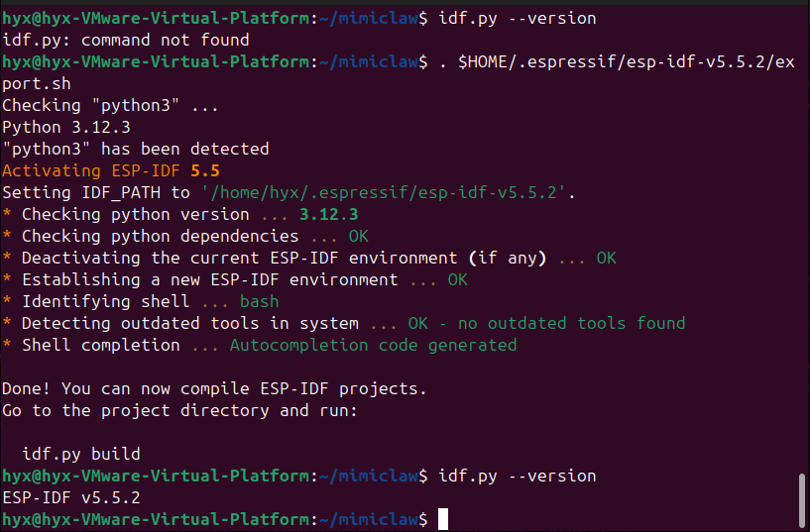Click 'Autocompletion code generated' text

click(x=373, y=345)
